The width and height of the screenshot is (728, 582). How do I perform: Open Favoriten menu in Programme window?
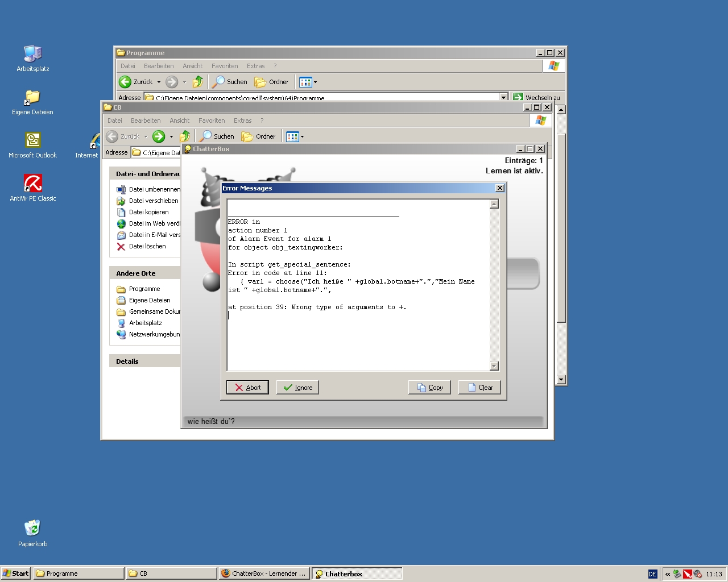(225, 66)
